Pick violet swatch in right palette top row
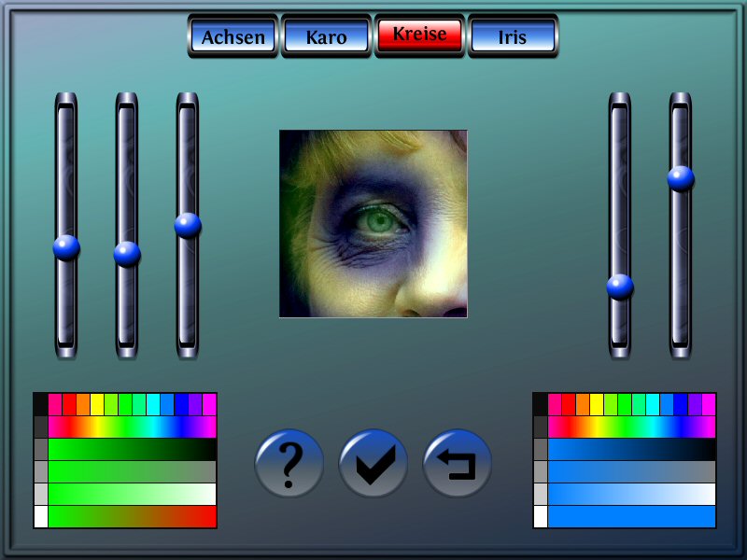Viewport: 747px width, 560px height. (x=695, y=405)
